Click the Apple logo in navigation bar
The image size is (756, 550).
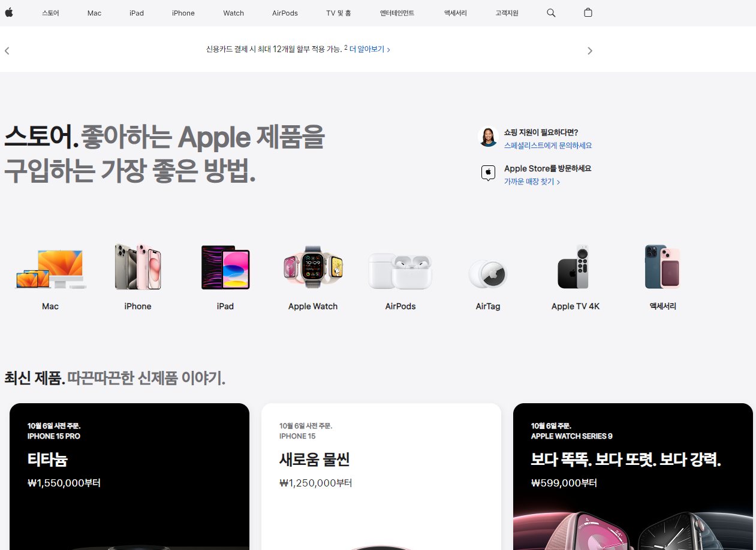click(9, 13)
